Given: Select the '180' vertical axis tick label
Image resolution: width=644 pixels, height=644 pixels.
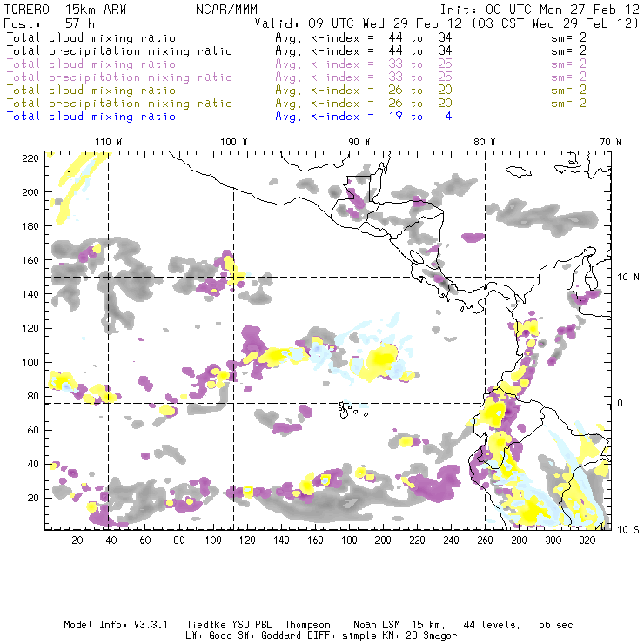Looking at the screenshot, I should click(x=30, y=226).
